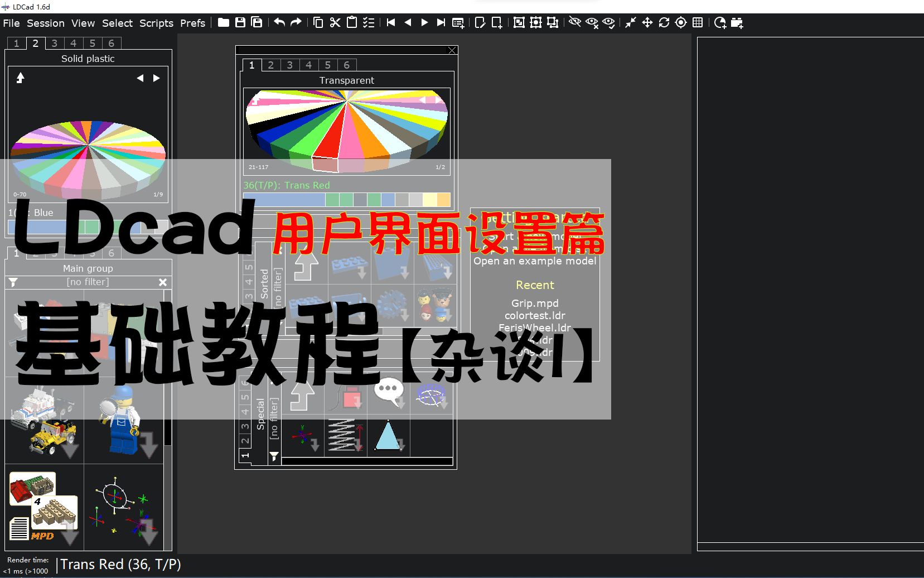Click the large blue swatch in Trans Red bar

pyautogui.click(x=284, y=200)
